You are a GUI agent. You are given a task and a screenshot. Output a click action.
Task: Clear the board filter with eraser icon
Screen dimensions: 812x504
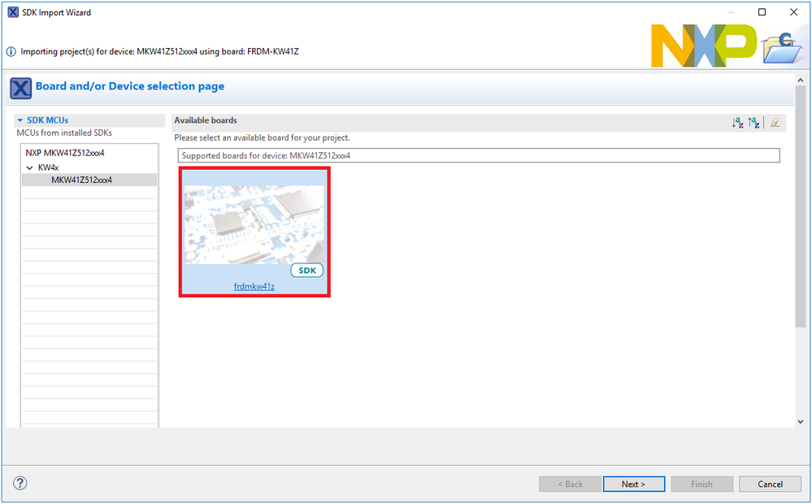(775, 123)
